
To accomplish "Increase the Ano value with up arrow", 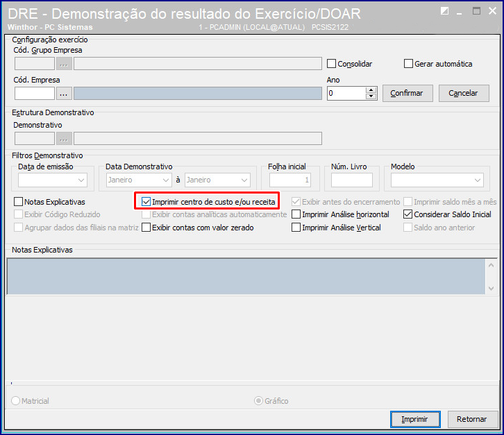I will [371, 90].
